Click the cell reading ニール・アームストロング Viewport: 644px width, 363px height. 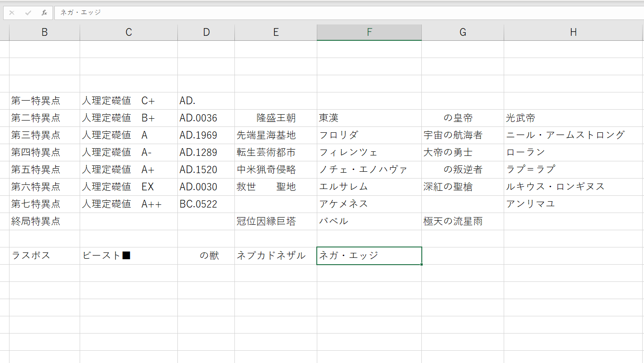tap(573, 135)
